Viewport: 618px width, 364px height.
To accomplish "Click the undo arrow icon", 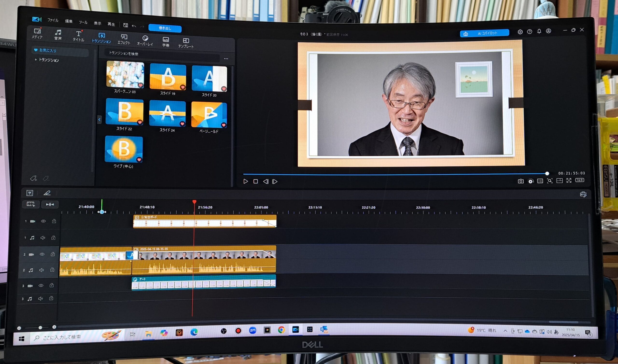I will coord(134,26).
